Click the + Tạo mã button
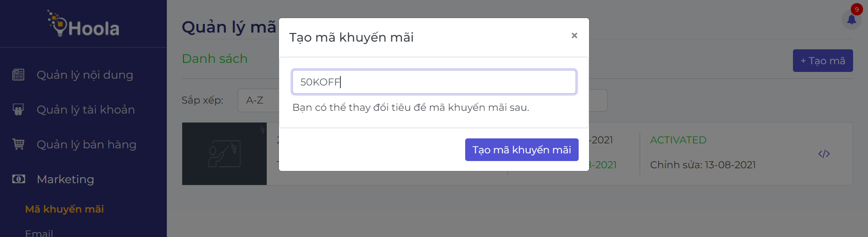 coord(822,61)
